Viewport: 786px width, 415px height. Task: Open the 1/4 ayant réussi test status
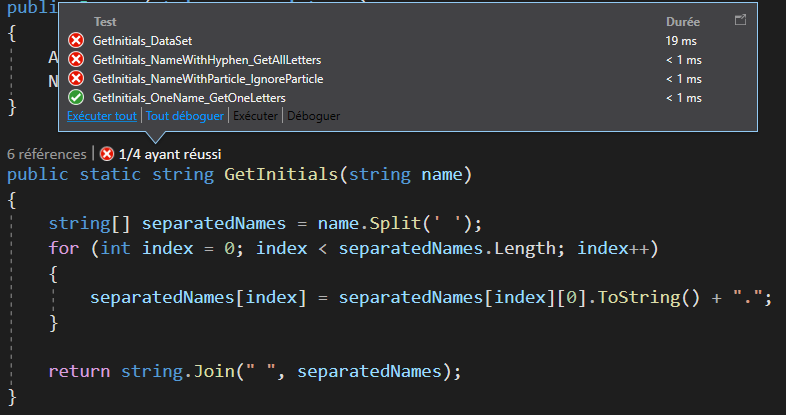(170, 154)
